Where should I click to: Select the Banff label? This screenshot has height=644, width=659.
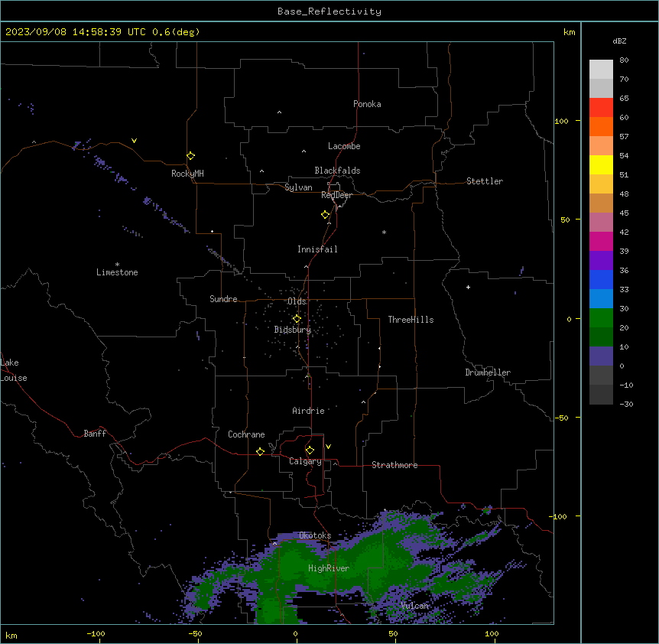(x=95, y=434)
